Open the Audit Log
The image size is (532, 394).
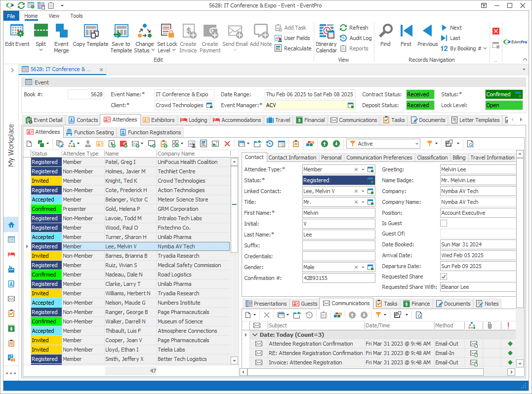pos(355,38)
